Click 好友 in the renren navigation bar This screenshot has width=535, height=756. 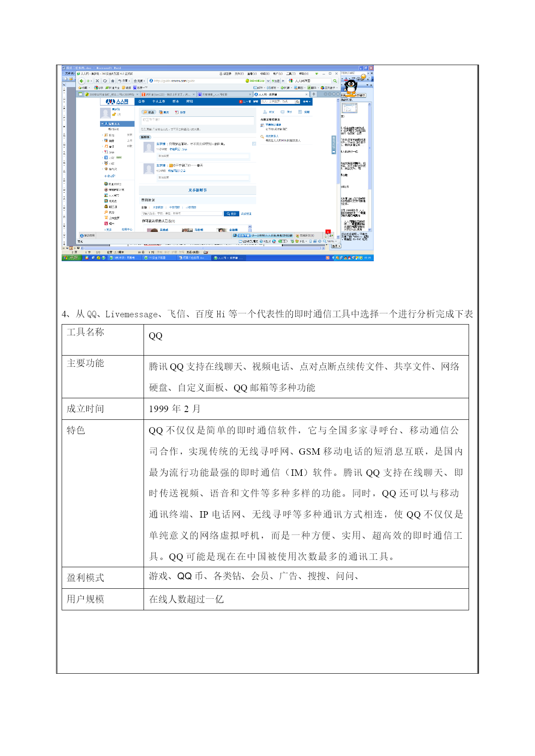pyautogui.click(x=175, y=102)
